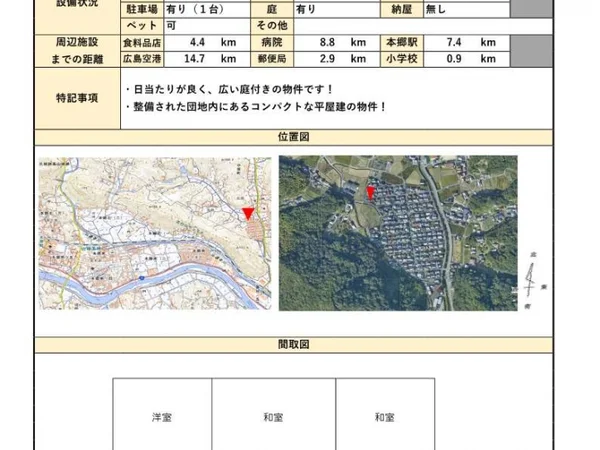Select the 間取図 section header
Viewport: 600px width, 450px height.
[293, 344]
